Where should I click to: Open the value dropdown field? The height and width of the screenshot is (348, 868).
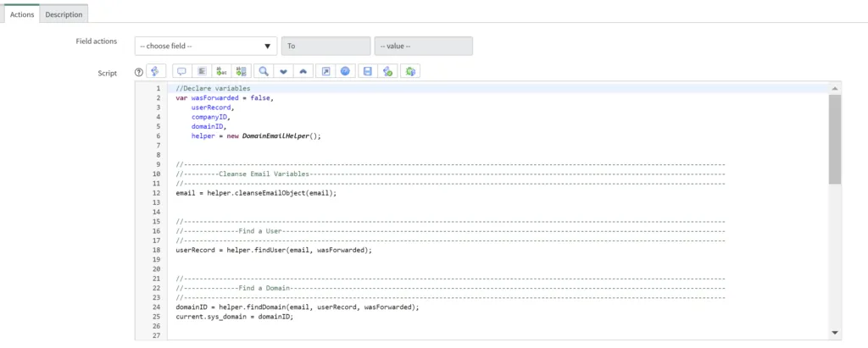423,46
